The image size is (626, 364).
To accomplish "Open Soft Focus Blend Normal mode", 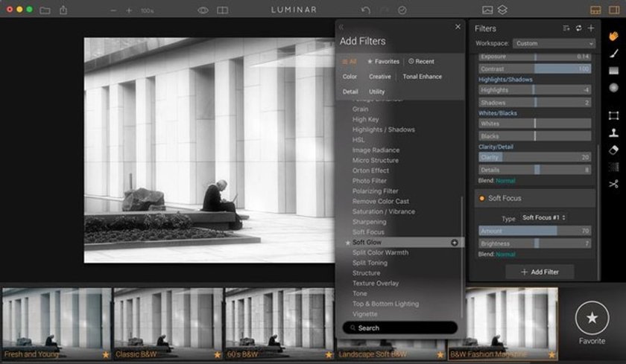I will pyautogui.click(x=505, y=255).
